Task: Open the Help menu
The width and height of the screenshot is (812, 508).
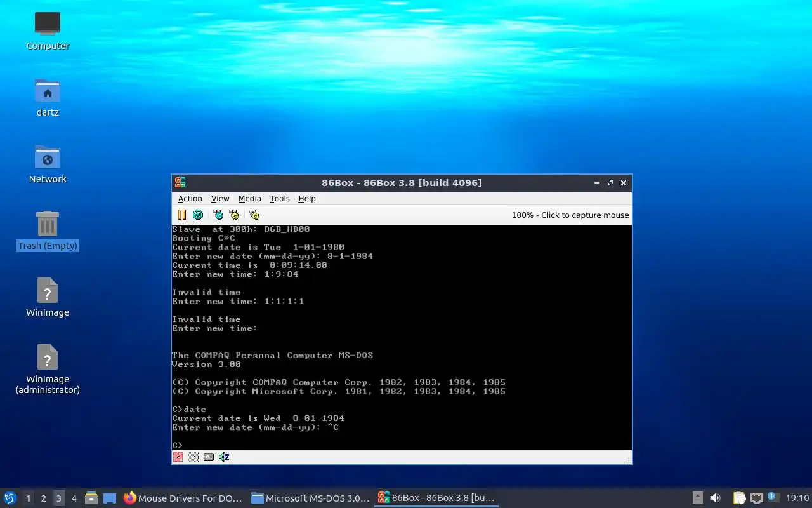Action: point(307,199)
